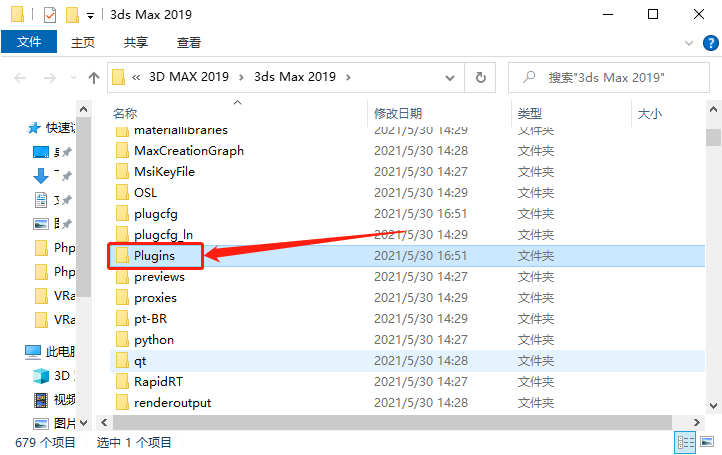The width and height of the screenshot is (722, 455).
Task: Switch to the 共享 ribbon tab
Action: point(136,42)
